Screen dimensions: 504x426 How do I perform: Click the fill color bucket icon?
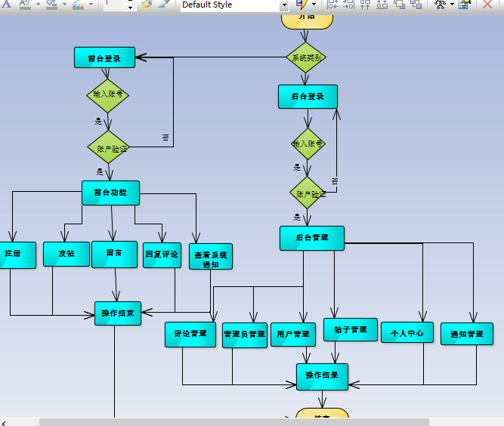click(51, 4)
